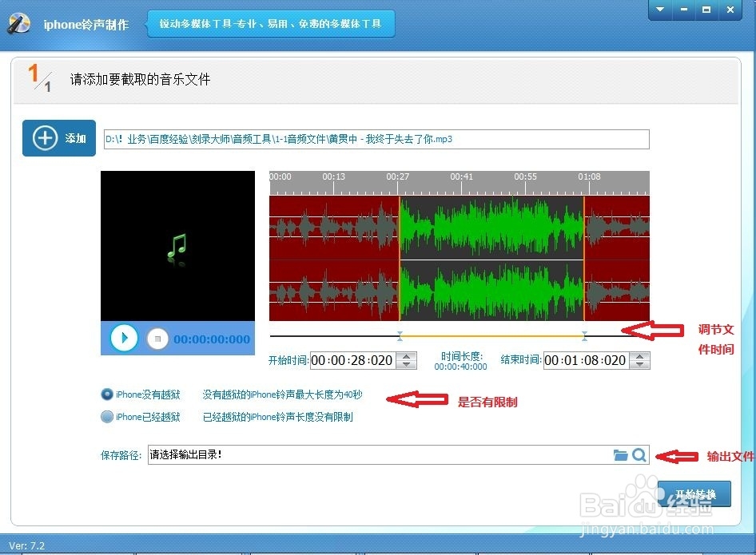Click the 00:13 mark on timeline ruler

coord(333,176)
